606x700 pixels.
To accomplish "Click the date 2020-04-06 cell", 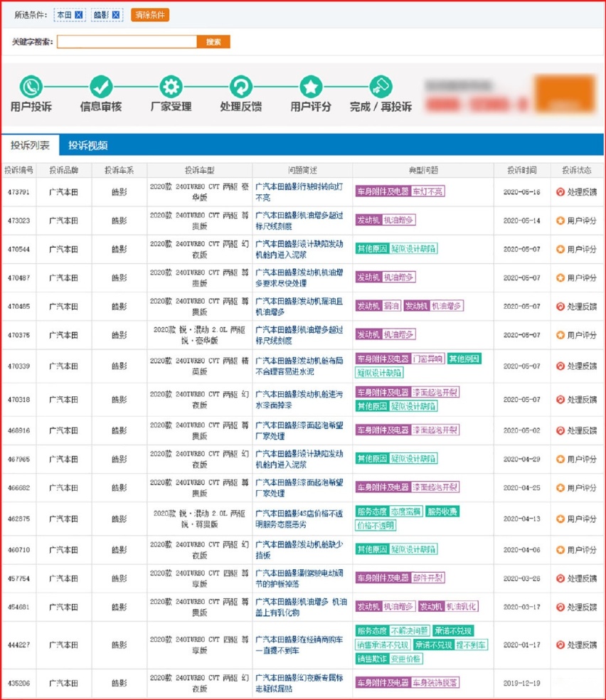I will tap(521, 550).
